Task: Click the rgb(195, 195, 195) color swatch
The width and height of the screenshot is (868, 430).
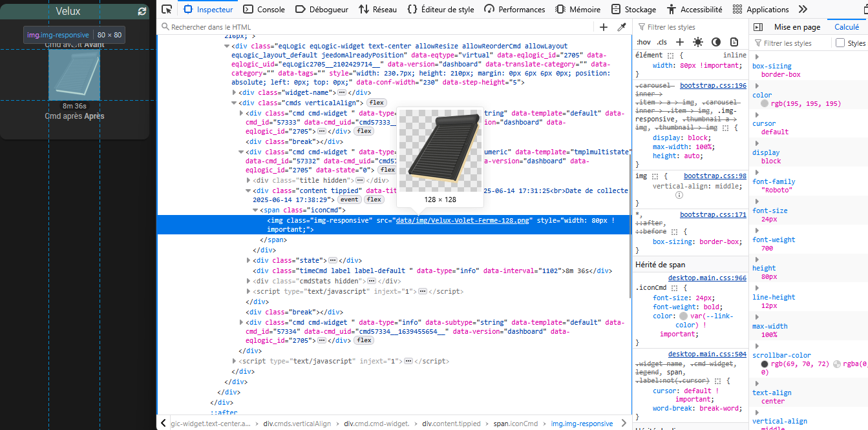Action: (765, 103)
